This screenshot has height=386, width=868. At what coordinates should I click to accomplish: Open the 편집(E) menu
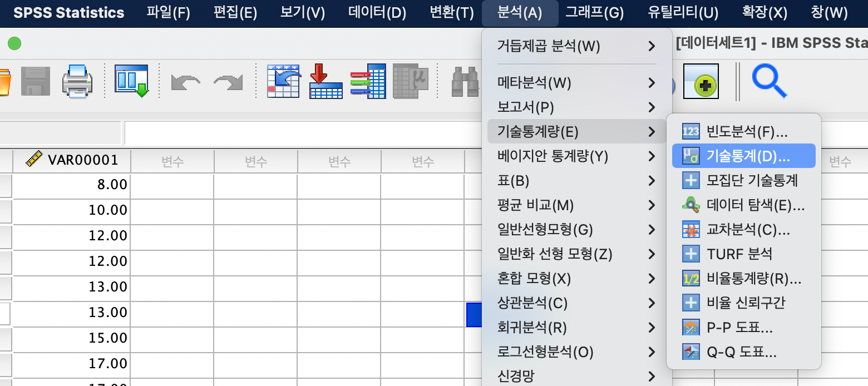235,13
